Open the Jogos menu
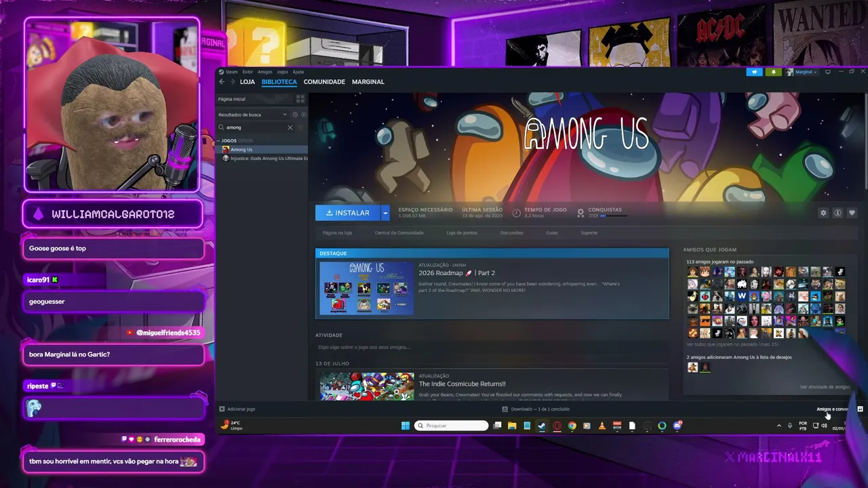This screenshot has width=868, height=488. point(283,72)
